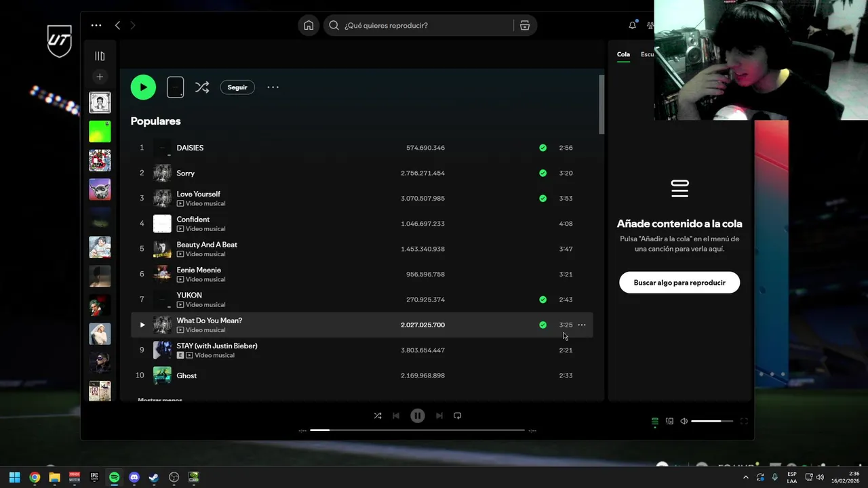The height and width of the screenshot is (488, 868).
Task: Click the search magnifier icon
Action: click(x=334, y=25)
